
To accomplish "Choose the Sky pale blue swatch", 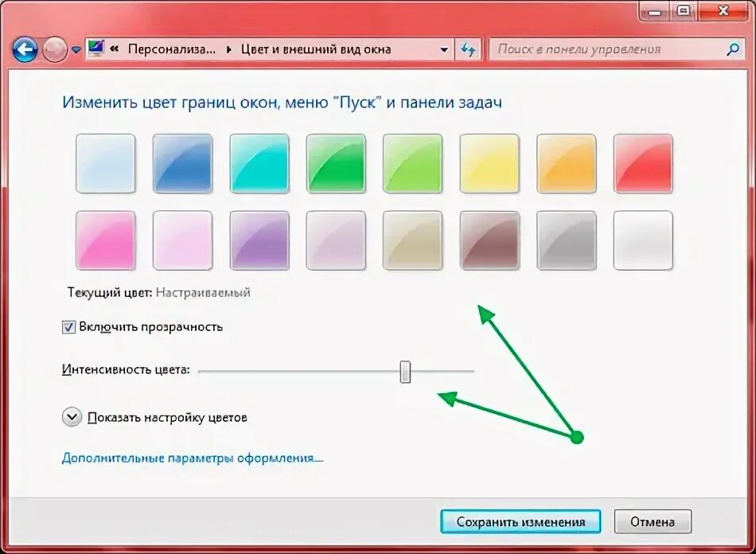I will pos(106,163).
